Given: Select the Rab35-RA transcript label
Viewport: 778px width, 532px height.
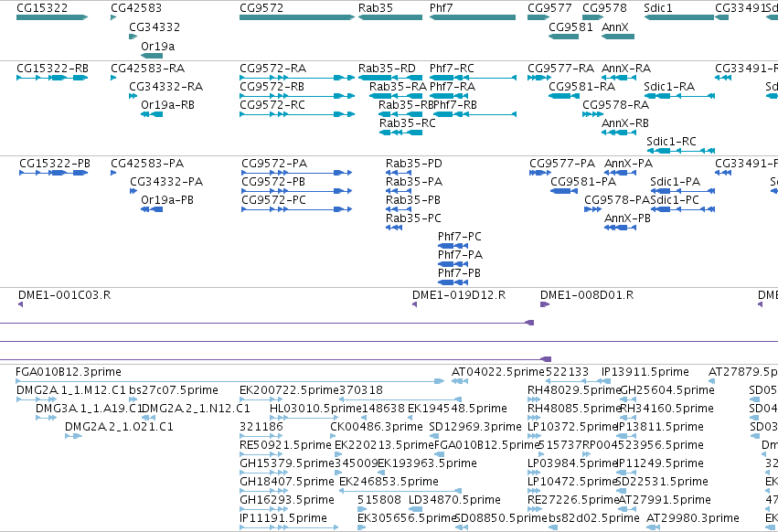Looking at the screenshot, I should pos(398,86).
